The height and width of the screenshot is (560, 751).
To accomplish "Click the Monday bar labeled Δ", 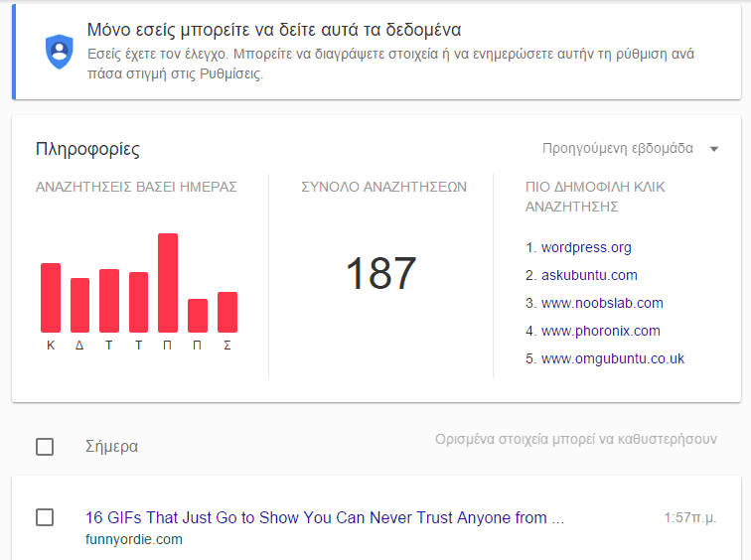I will [x=80, y=305].
